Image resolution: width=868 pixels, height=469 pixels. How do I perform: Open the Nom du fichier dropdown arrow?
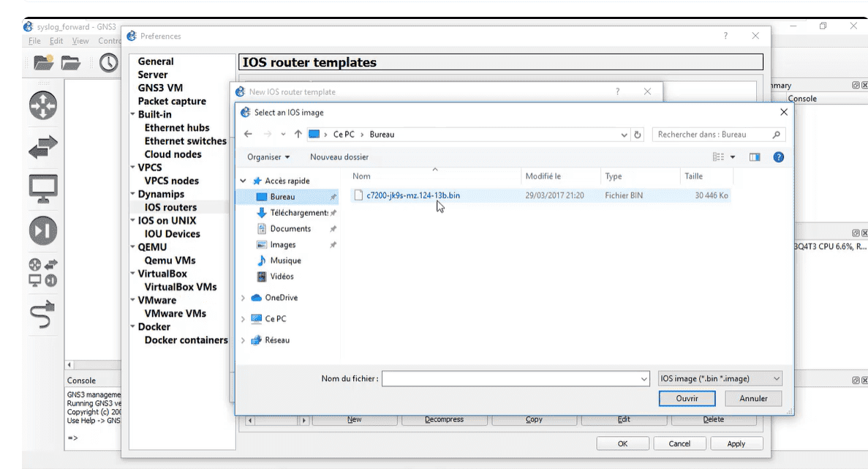[x=644, y=379]
